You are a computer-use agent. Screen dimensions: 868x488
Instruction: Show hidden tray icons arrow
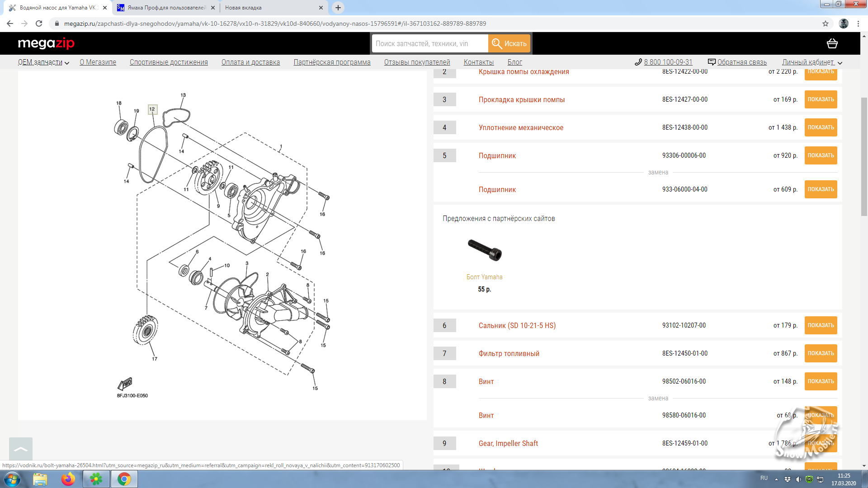[776, 479]
